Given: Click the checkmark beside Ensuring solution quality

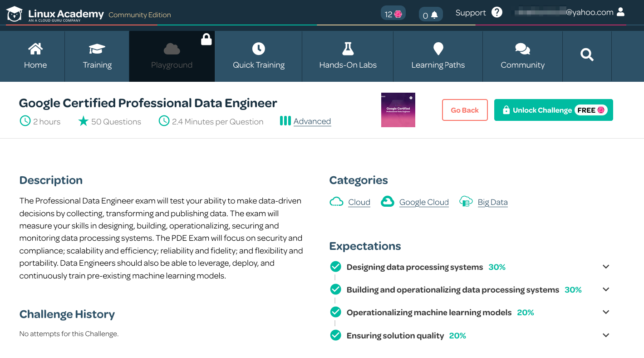Looking at the screenshot, I should point(336,335).
